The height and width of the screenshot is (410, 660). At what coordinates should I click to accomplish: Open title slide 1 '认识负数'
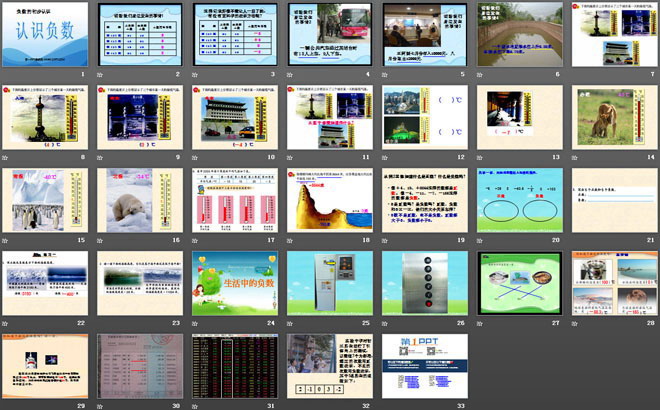pos(44,35)
